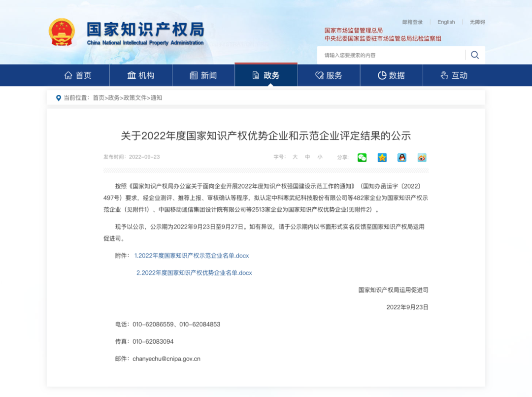532x397 pixels.
Task: Go to 通知 in the breadcrumb
Action: click(x=156, y=98)
